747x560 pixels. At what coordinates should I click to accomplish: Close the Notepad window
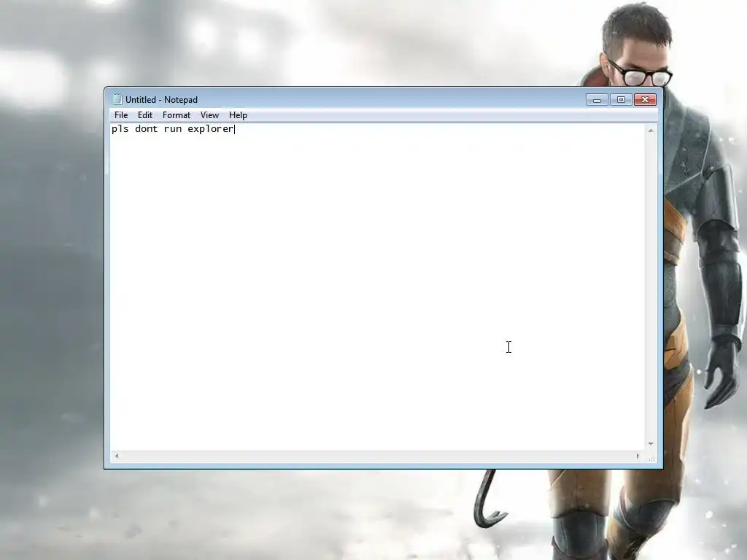pyautogui.click(x=645, y=99)
